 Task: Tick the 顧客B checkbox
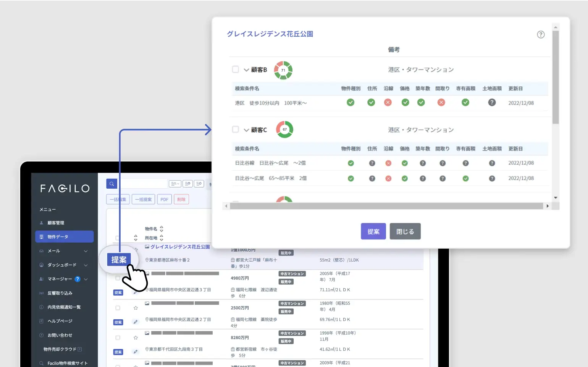pos(236,70)
